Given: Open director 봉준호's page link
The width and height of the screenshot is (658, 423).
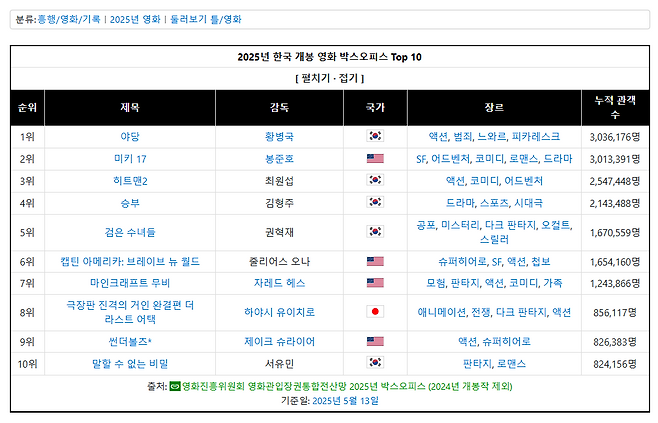Looking at the screenshot, I should (x=279, y=159).
